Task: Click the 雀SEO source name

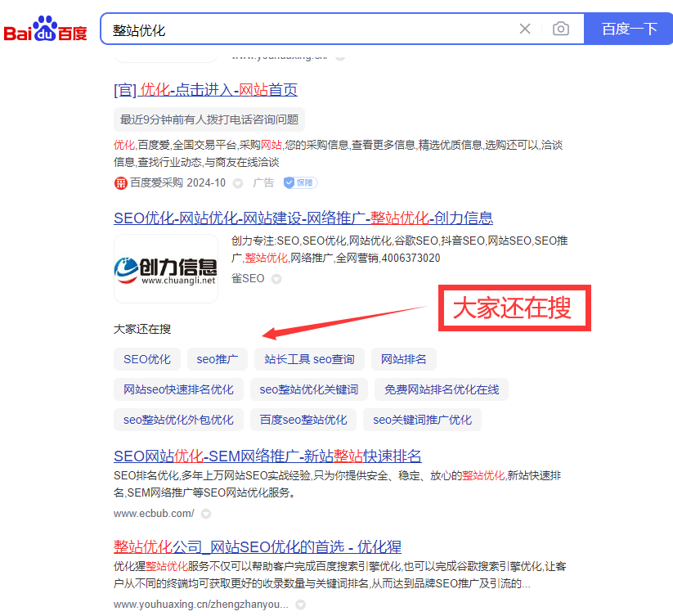Action: pos(248,279)
